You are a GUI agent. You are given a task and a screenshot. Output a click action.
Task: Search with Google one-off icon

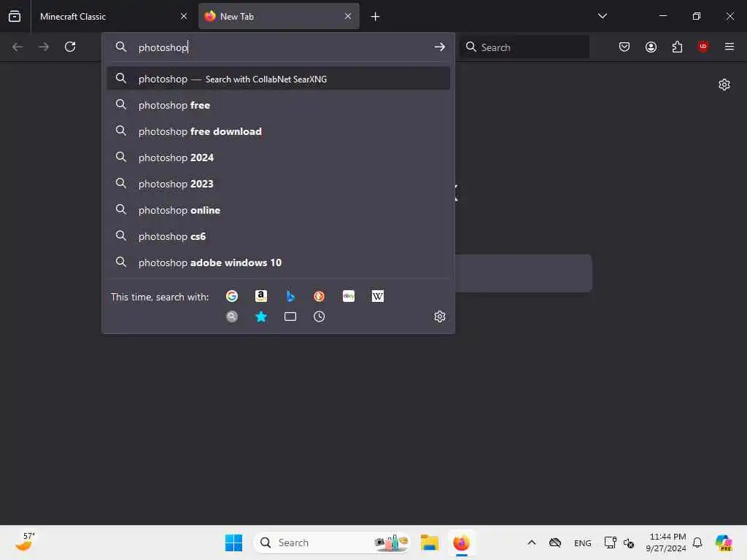coord(231,296)
